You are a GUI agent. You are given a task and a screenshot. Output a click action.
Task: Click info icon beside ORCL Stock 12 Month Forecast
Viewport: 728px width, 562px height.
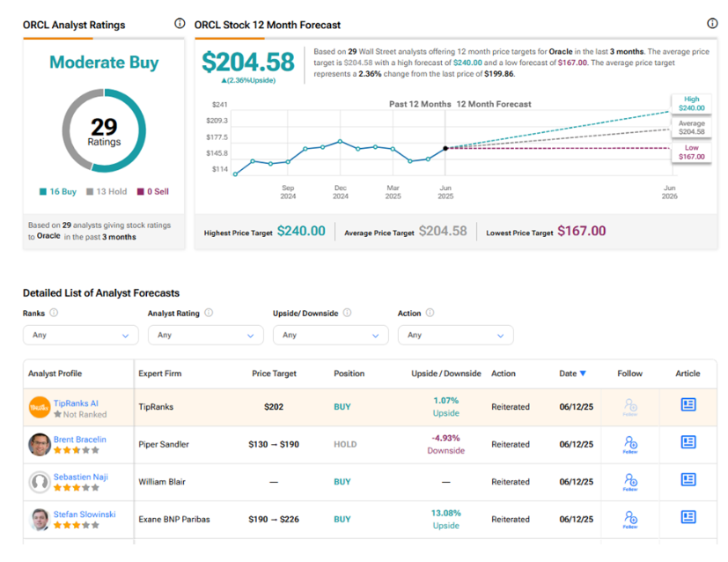712,23
